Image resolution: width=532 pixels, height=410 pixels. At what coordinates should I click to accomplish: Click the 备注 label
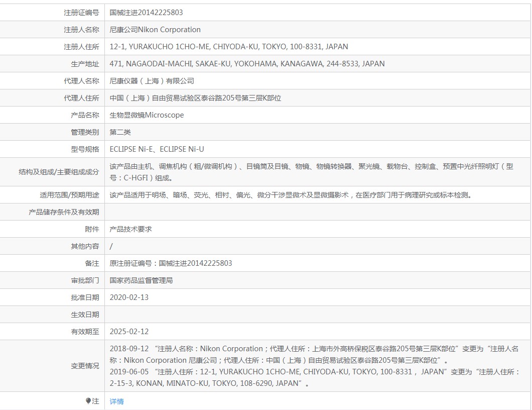(x=92, y=263)
